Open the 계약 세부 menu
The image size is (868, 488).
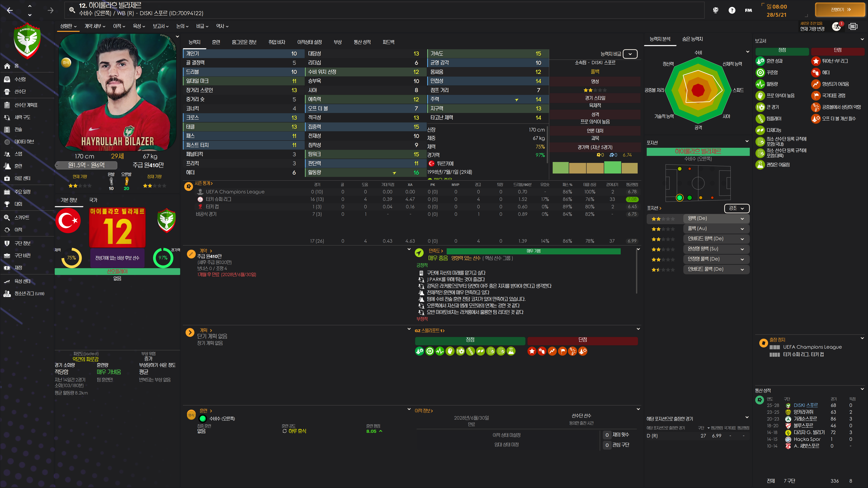tap(95, 26)
